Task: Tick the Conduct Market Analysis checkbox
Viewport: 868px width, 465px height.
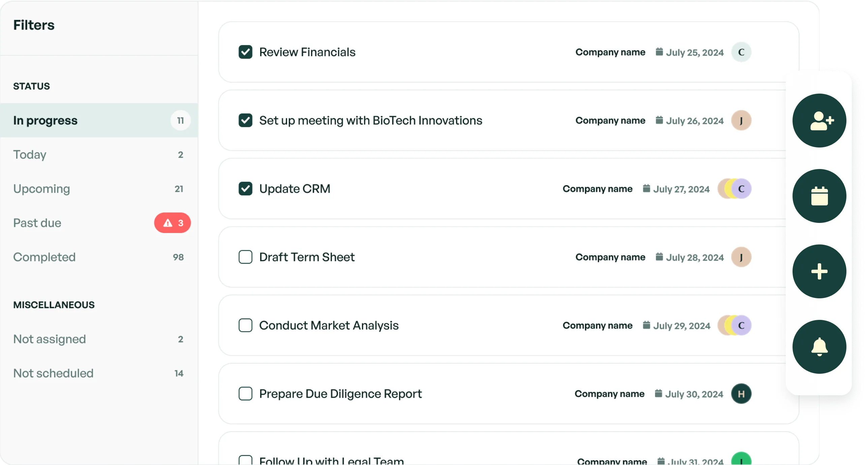Action: (245, 326)
